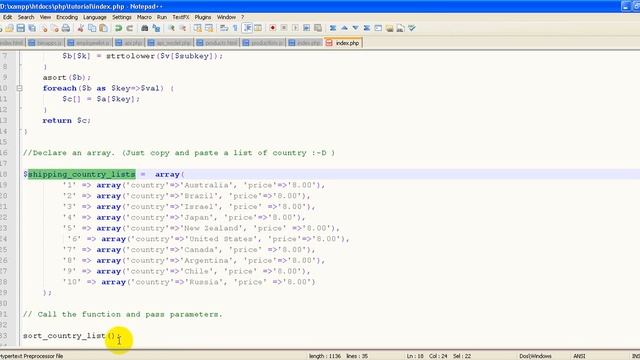Start macro recording with red dot icon

click(272, 28)
